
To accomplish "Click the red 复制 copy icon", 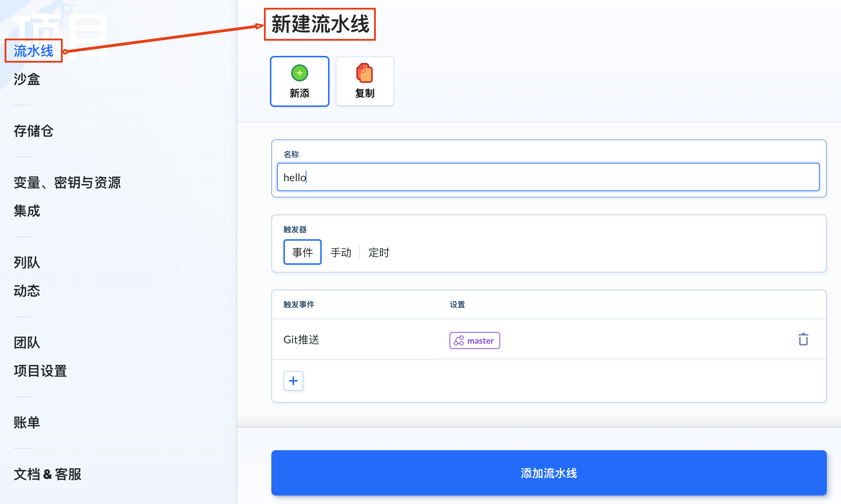I will point(365,73).
